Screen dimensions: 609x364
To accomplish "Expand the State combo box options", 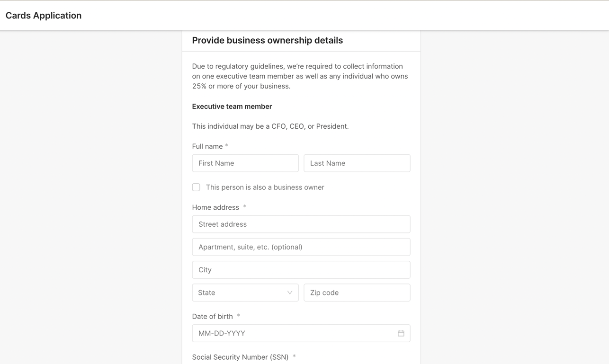I will (x=245, y=293).
